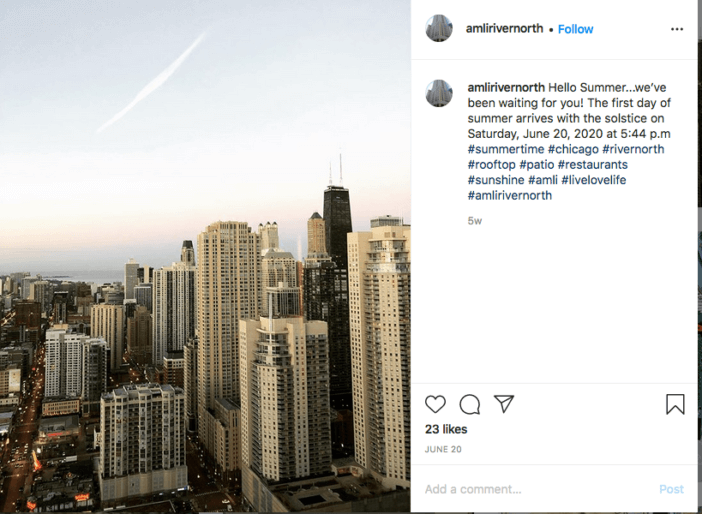The width and height of the screenshot is (702, 514).
Task: Open the #livelovelife hashtag
Action: [593, 180]
